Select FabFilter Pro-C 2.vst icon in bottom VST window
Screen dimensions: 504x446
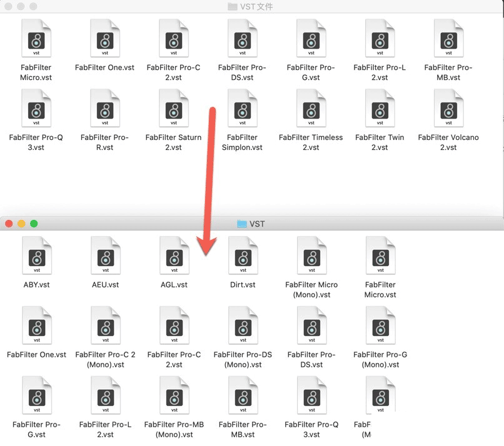pos(174,325)
